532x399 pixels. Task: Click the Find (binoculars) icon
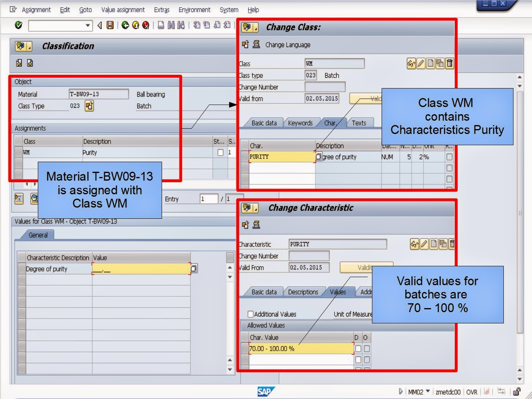pyautogui.click(x=171, y=25)
